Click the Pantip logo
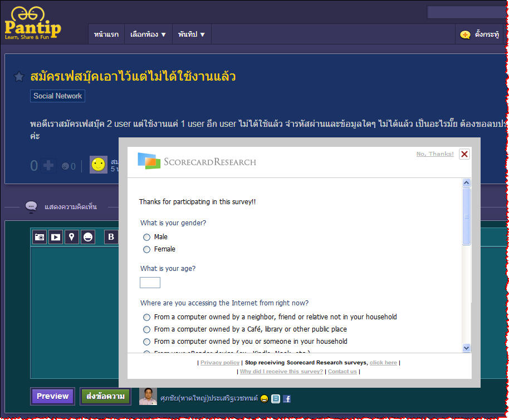The width and height of the screenshot is (509, 420). point(32,23)
